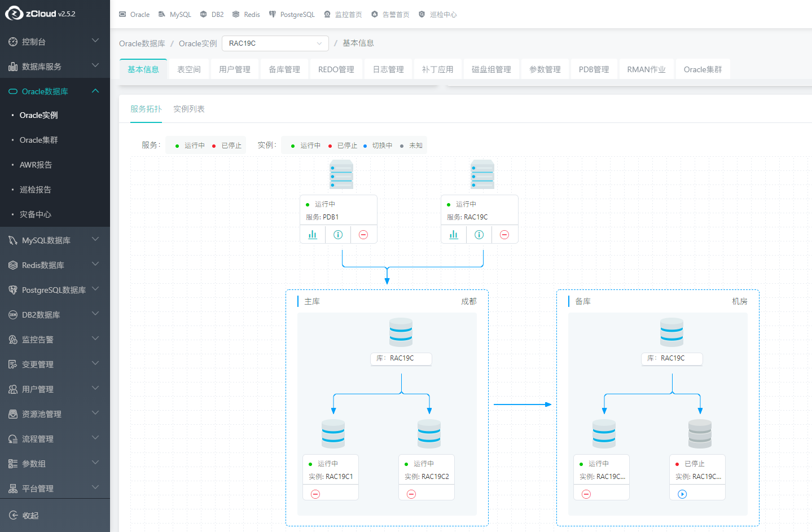
Task: Stop instance RAC19C1 using its minus icon
Action: click(315, 494)
